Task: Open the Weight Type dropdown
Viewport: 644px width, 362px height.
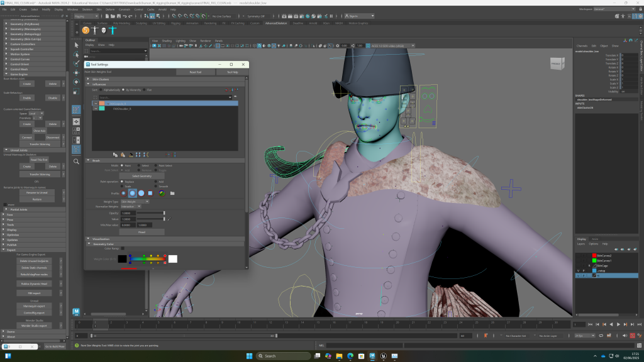Action: (x=135, y=201)
